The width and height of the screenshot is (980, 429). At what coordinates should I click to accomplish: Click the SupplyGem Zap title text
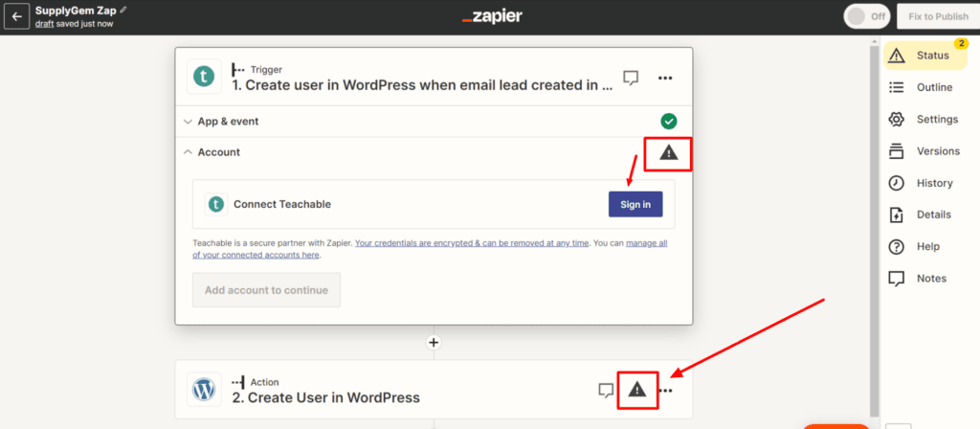[77, 11]
